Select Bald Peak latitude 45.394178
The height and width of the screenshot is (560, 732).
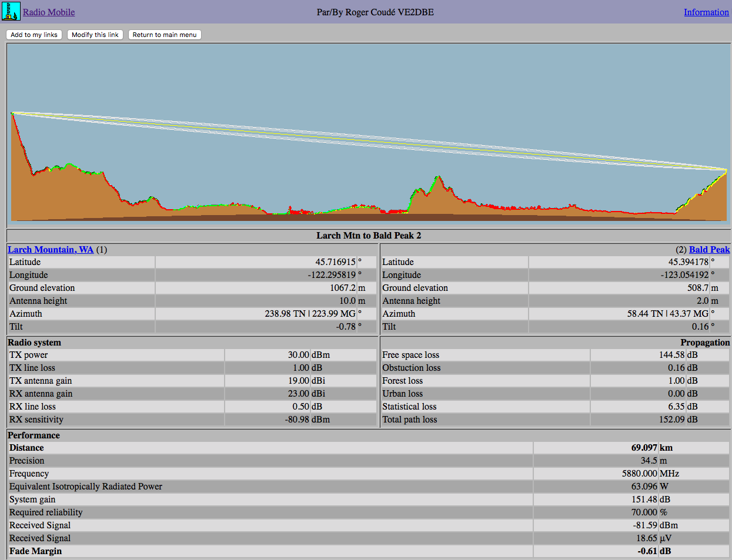click(688, 262)
